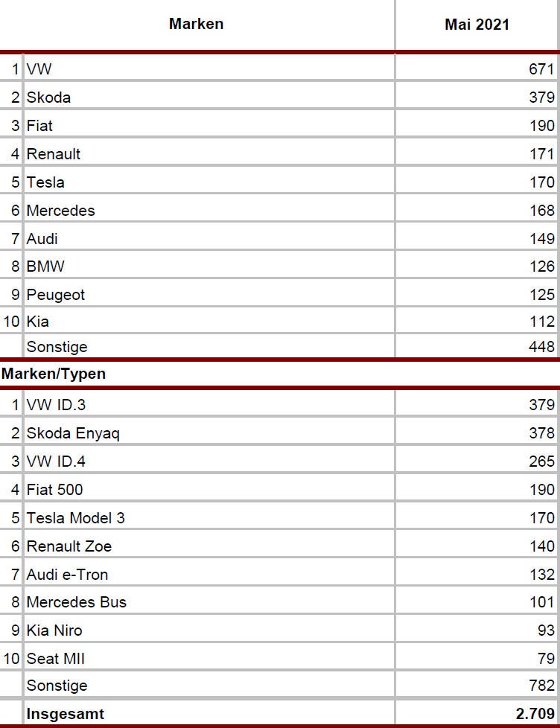
Task: Select the Renault Zoe cell
Action: [209, 546]
